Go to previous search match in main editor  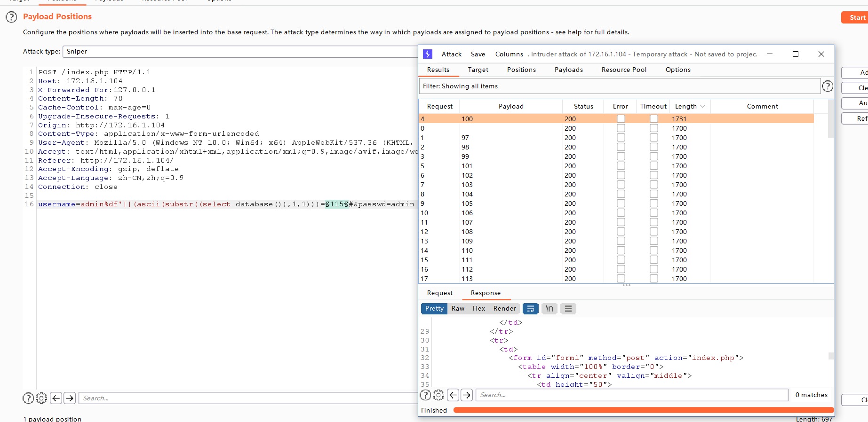[x=56, y=398]
